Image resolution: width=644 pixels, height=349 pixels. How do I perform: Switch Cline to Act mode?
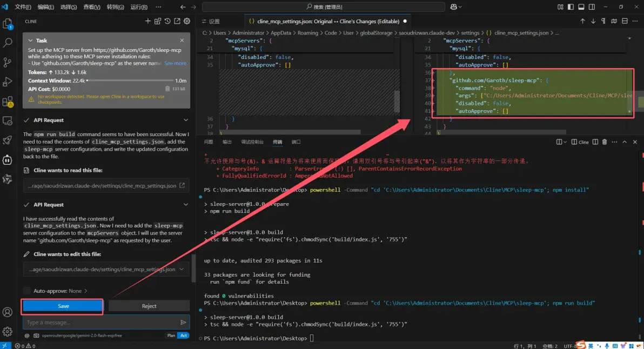point(184,335)
